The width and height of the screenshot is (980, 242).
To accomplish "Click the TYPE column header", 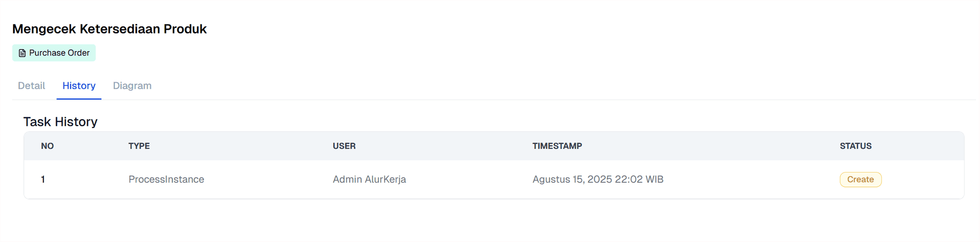I will [139, 146].
